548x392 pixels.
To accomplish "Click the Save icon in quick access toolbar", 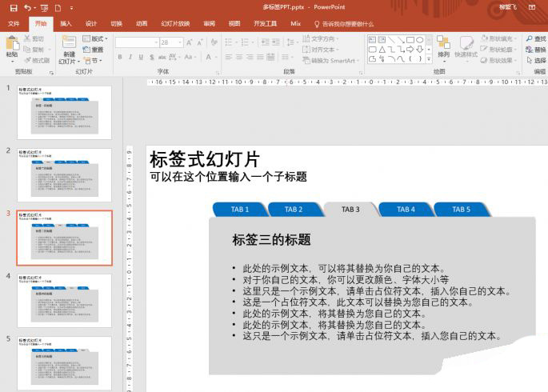I will click(x=14, y=7).
